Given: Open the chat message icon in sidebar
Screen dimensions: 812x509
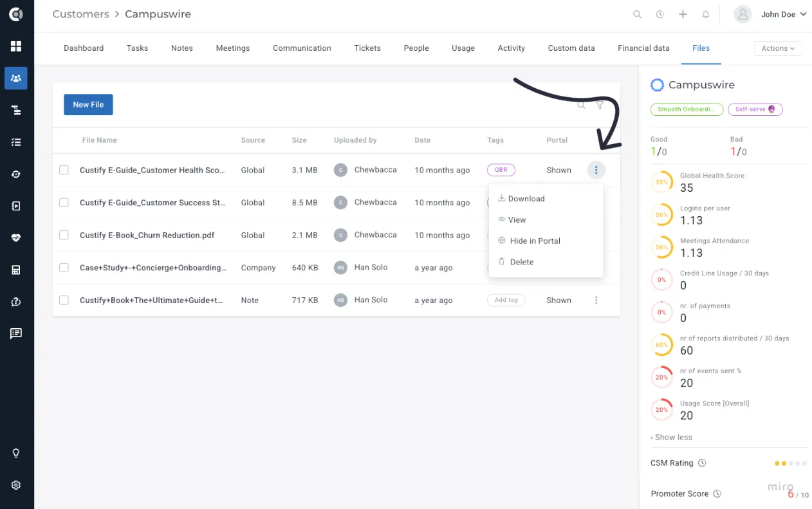Looking at the screenshot, I should 16,333.
